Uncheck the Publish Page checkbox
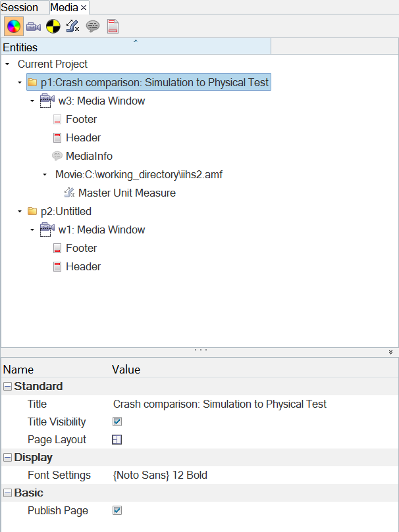 click(x=117, y=510)
